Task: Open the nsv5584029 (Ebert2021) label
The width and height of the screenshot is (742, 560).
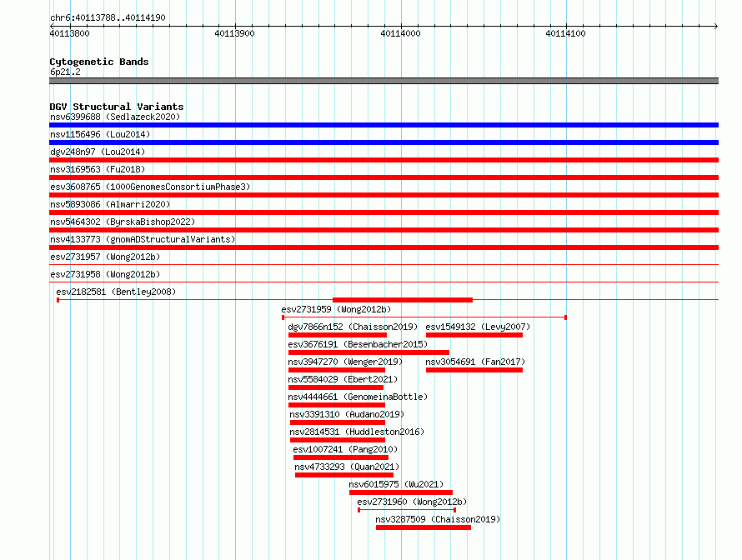Action: pyautogui.click(x=343, y=379)
